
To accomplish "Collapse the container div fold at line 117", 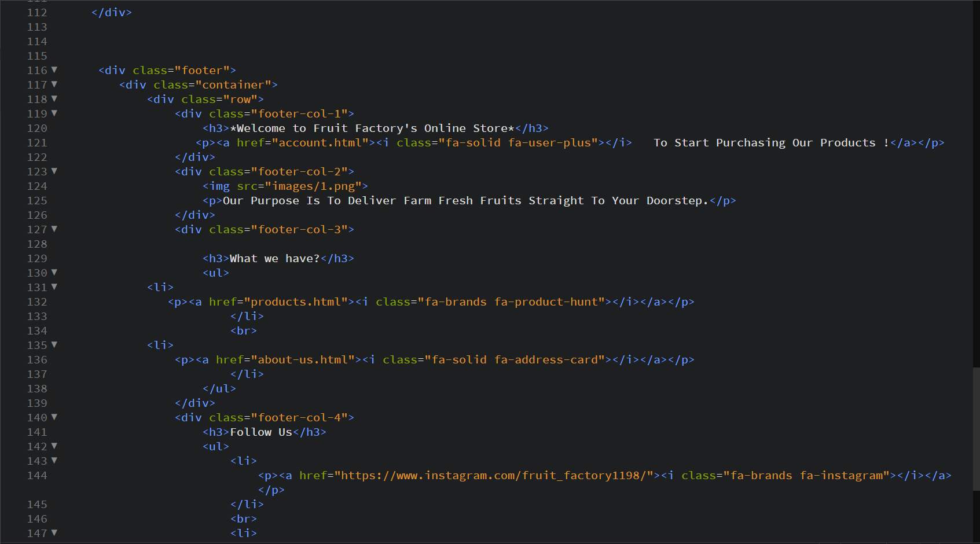I will (54, 84).
